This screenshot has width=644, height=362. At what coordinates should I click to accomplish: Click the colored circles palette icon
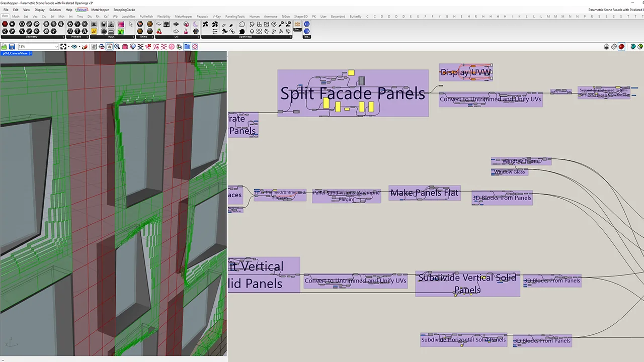(179, 47)
